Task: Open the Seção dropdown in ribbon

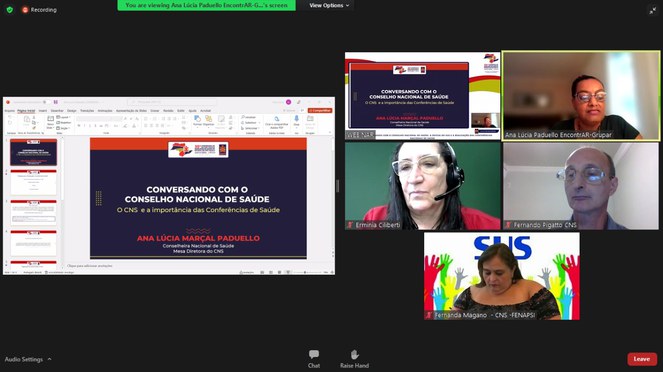Action: [x=63, y=128]
